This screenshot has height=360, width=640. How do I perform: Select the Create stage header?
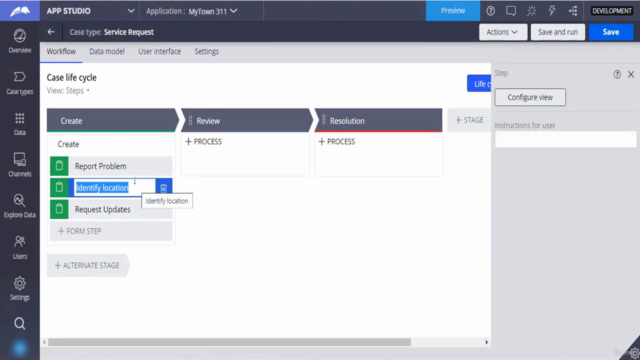(x=112, y=120)
